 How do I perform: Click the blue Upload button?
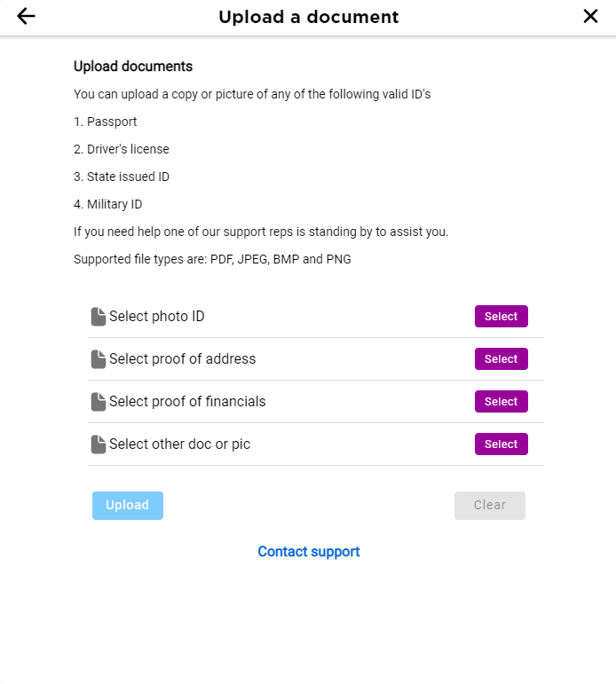click(x=128, y=505)
